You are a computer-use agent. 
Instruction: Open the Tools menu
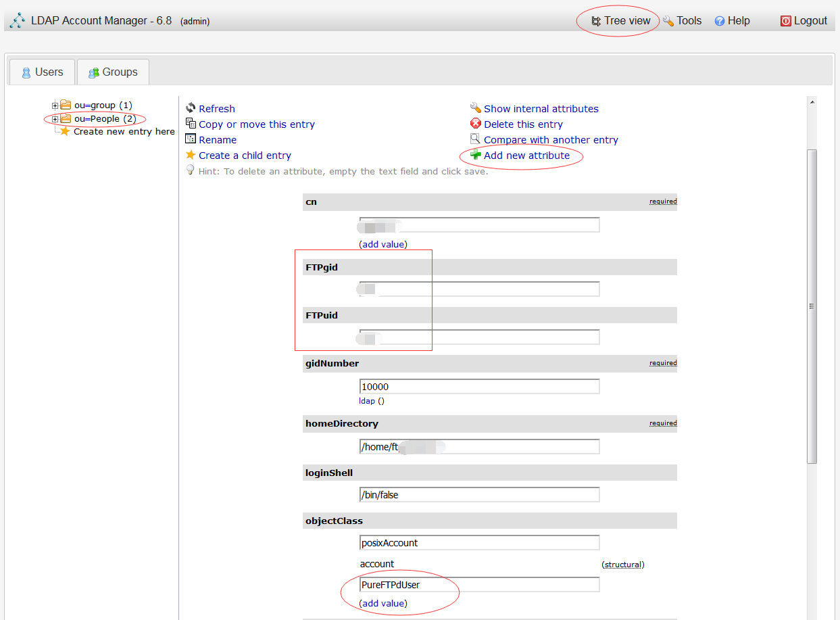pyautogui.click(x=682, y=21)
